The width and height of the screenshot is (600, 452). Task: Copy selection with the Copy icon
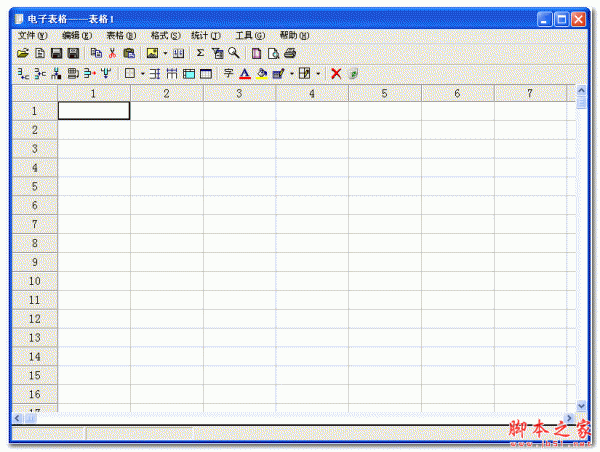tap(96, 53)
